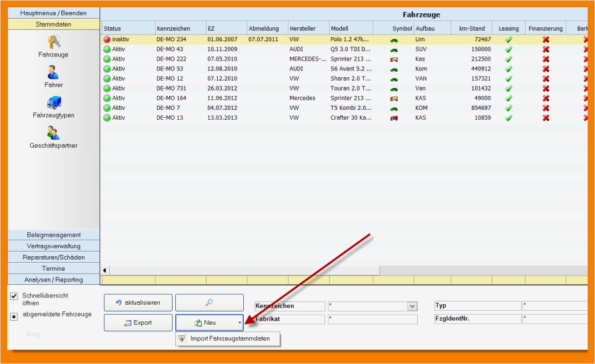Sort by Hersteller column header
This screenshot has height=364, width=595.
click(308, 29)
